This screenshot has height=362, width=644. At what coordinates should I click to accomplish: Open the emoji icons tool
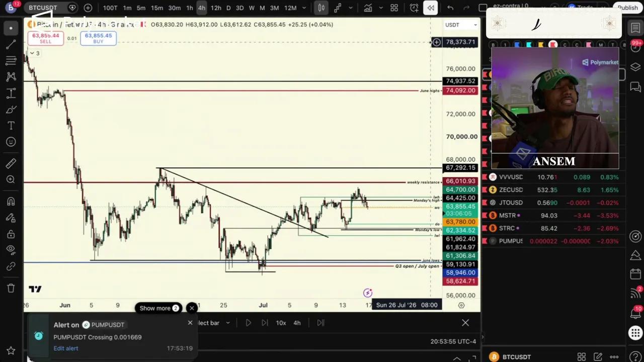pos(11,142)
